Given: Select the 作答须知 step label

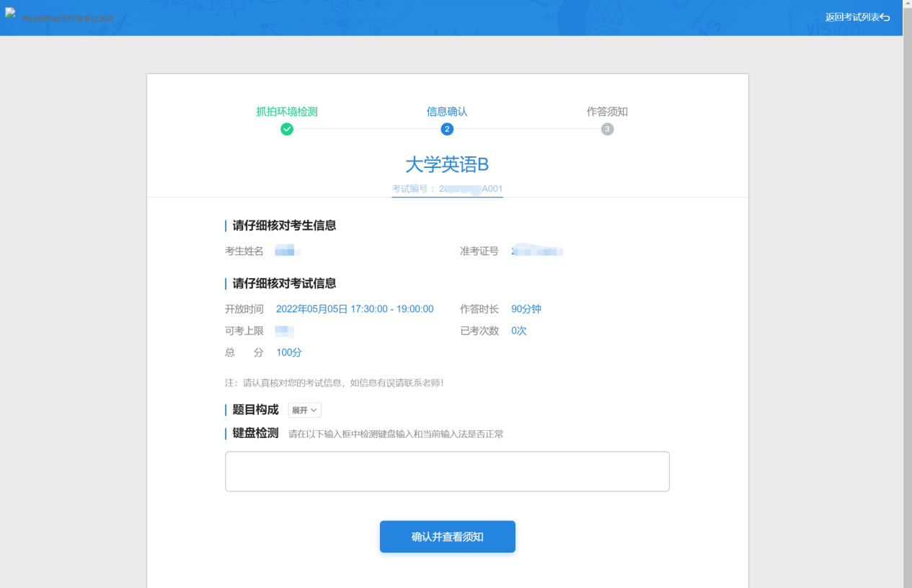Looking at the screenshot, I should pos(607,112).
